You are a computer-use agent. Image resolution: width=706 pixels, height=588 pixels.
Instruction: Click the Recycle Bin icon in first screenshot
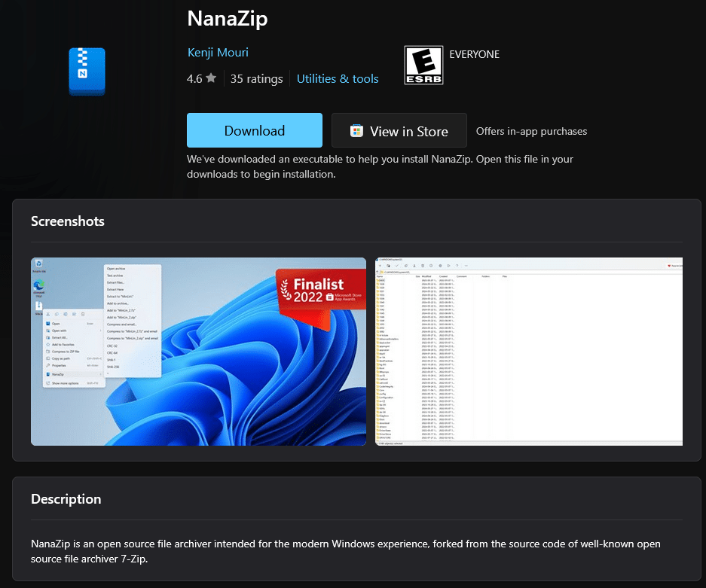click(38, 264)
